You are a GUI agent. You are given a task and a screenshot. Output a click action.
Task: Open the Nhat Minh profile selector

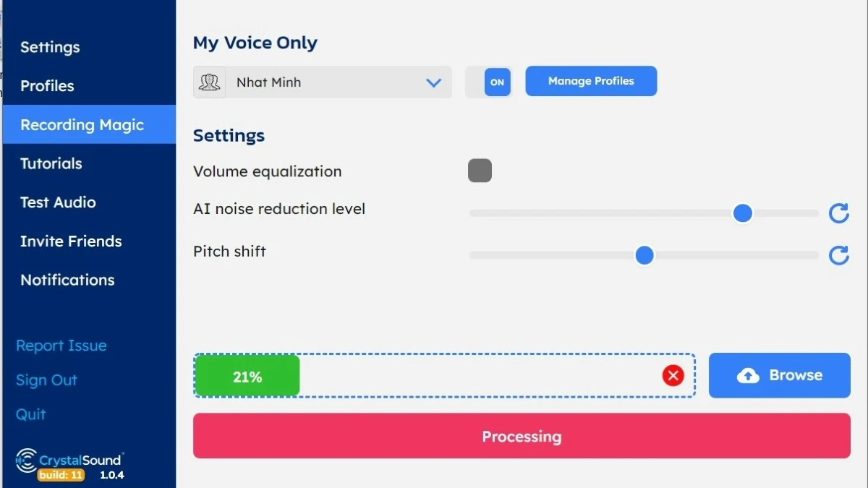coord(323,82)
